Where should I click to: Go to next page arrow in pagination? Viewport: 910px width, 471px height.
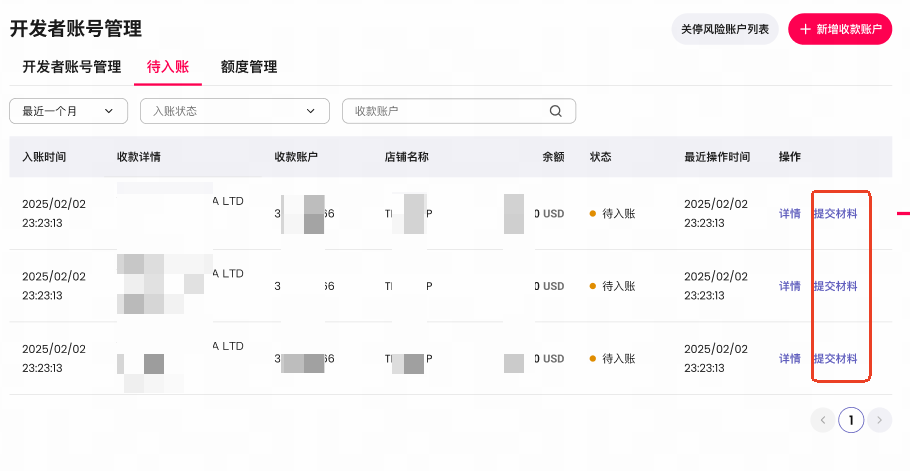(880, 420)
